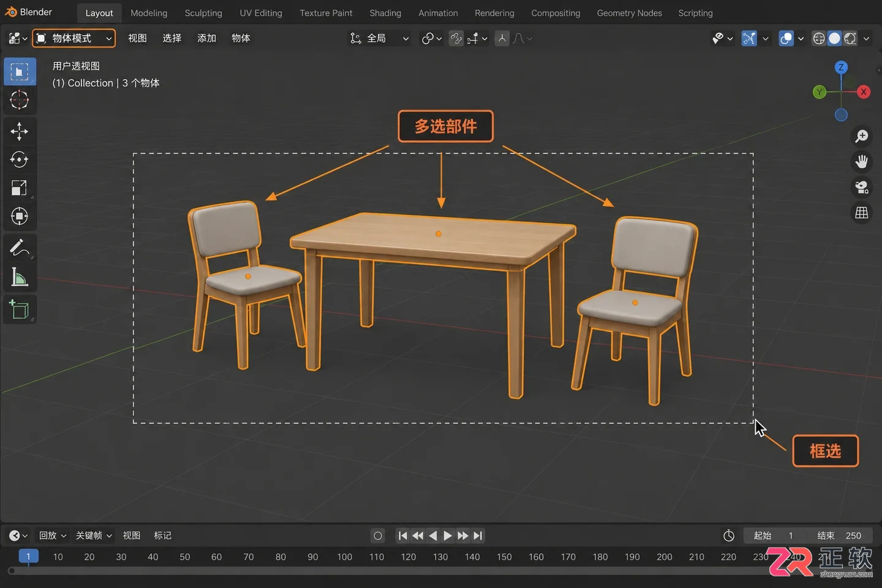The image size is (882, 588).
Task: Open the editor type dropdown
Action: pos(18,39)
